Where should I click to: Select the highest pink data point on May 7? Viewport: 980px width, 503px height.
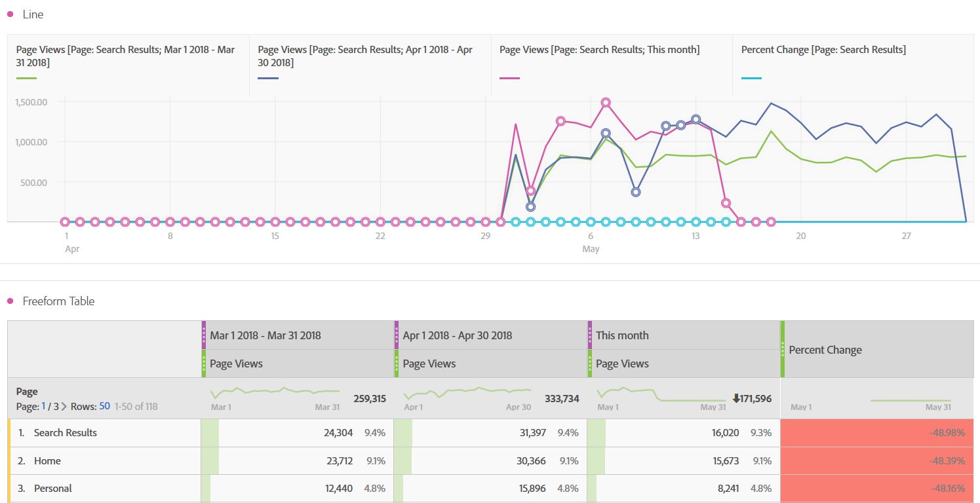606,103
